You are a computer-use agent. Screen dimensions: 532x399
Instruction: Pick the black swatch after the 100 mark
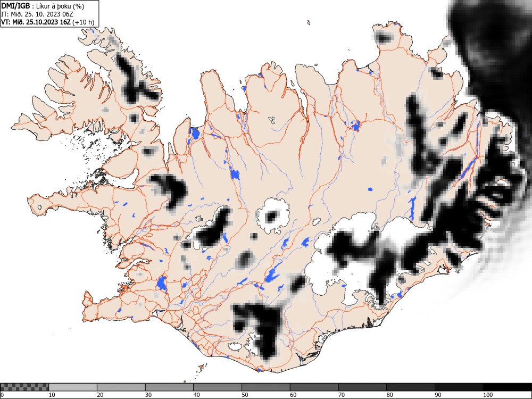(507, 387)
